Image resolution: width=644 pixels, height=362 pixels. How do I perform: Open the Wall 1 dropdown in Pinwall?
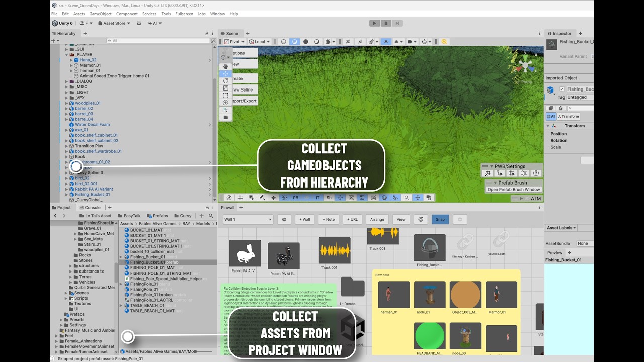[248, 219]
